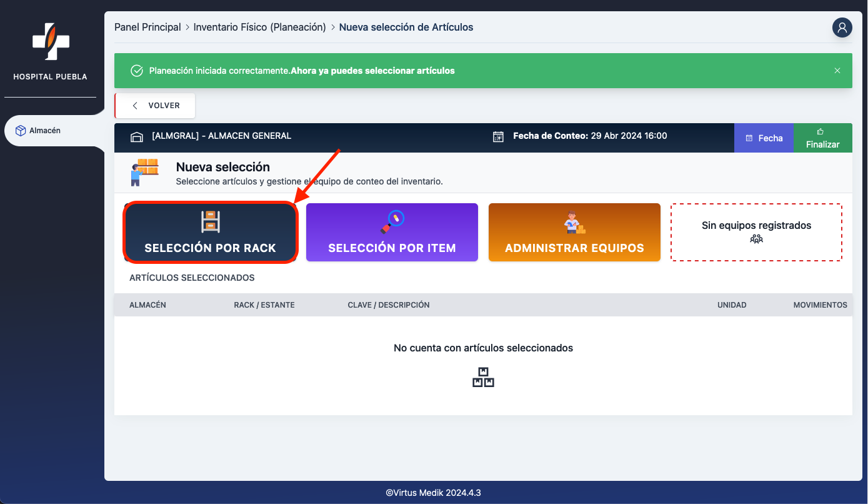Open Selección por Rack
868x504 pixels.
point(210,232)
